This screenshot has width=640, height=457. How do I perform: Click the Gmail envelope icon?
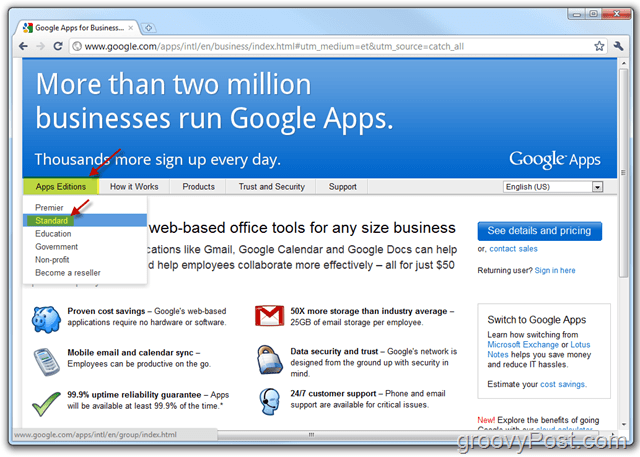click(x=269, y=315)
